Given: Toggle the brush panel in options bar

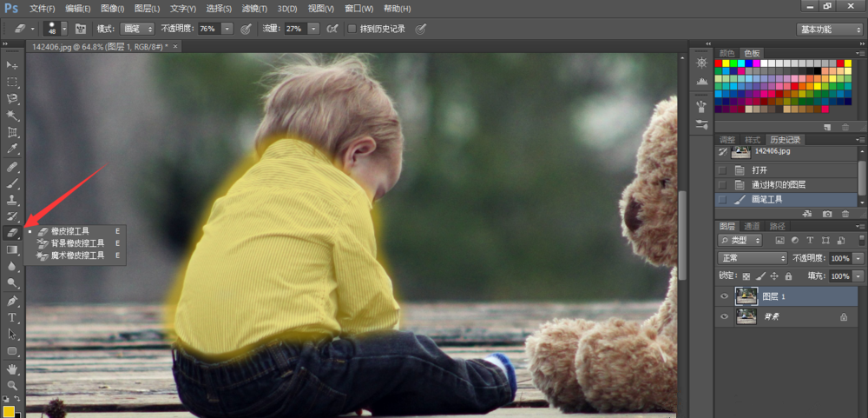Looking at the screenshot, I should (80, 29).
